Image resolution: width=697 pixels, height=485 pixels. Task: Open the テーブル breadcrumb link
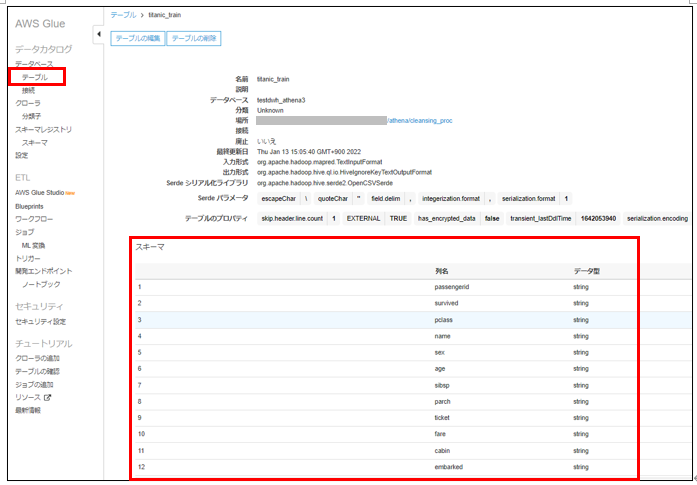123,15
